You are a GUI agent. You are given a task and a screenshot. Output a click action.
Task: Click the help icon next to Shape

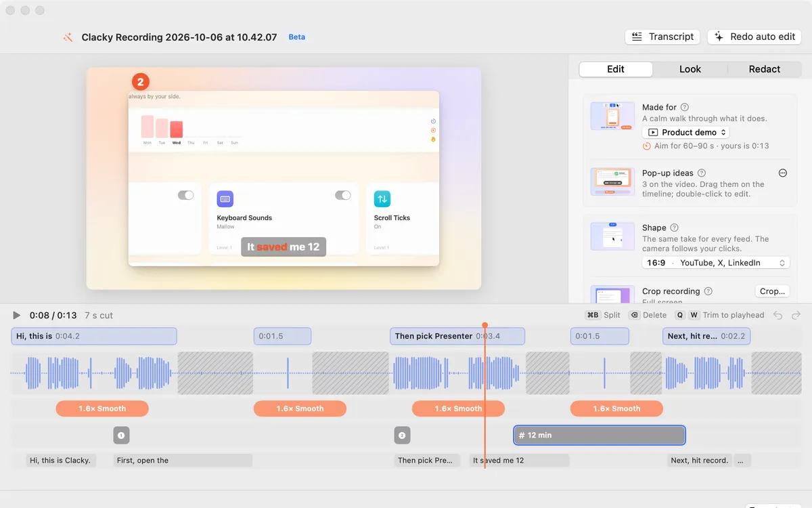pos(674,228)
